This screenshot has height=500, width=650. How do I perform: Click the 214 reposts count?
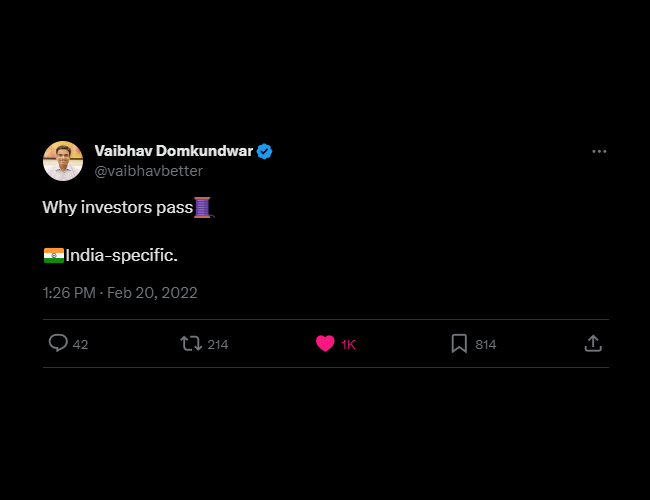pos(218,345)
